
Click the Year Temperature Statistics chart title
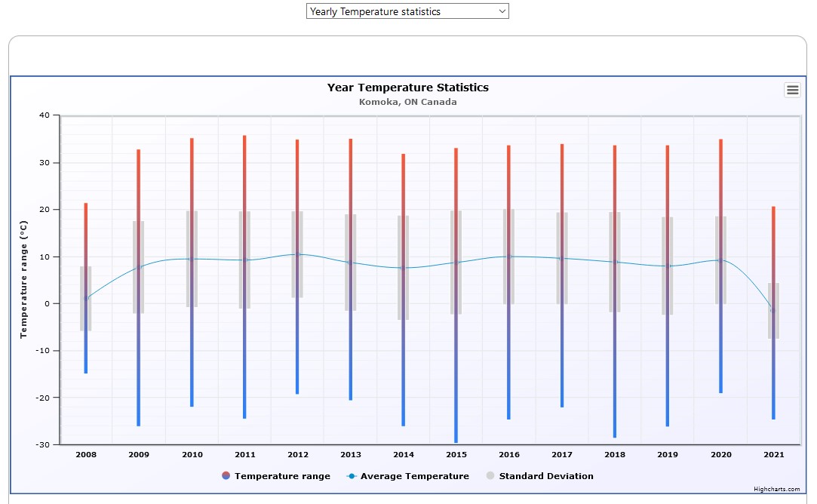(x=407, y=88)
